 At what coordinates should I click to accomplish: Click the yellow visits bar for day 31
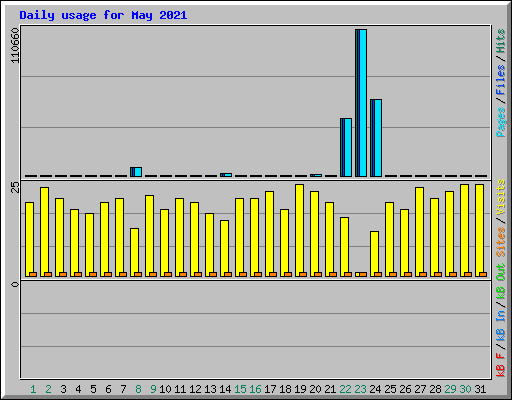point(479,230)
